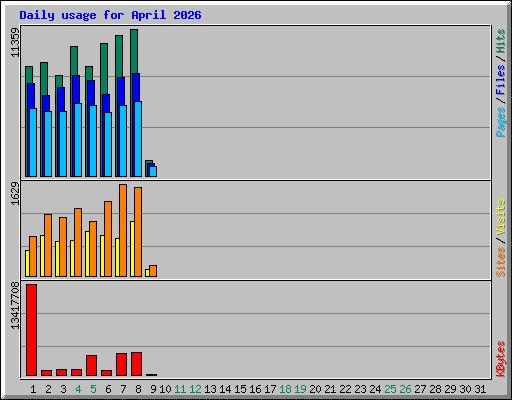The width and height of the screenshot is (512, 400).
Task: Click the red KBytes bar for day 7
Action: point(121,365)
